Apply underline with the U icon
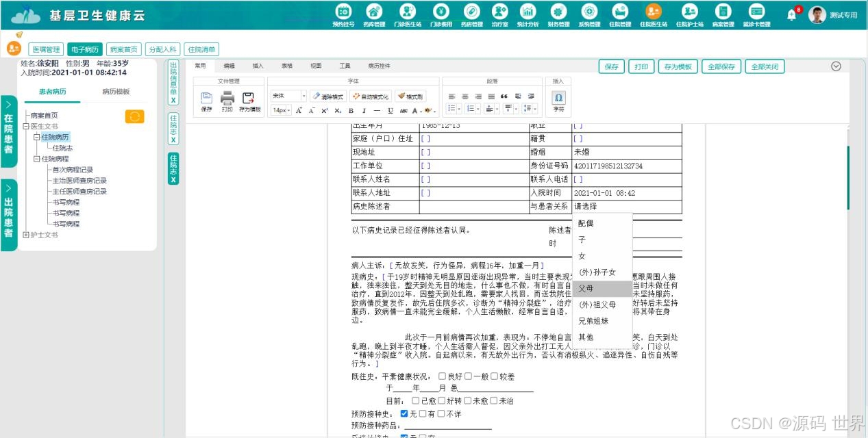 (390, 110)
